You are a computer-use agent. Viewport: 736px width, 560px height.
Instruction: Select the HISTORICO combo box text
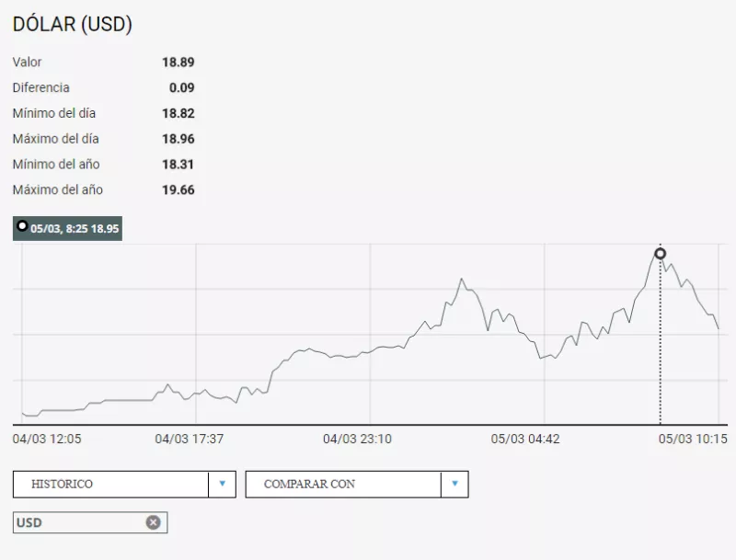(110, 484)
